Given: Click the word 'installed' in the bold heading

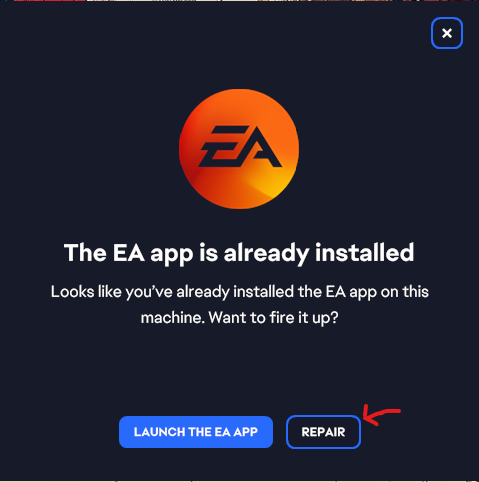Looking at the screenshot, I should coord(365,252).
